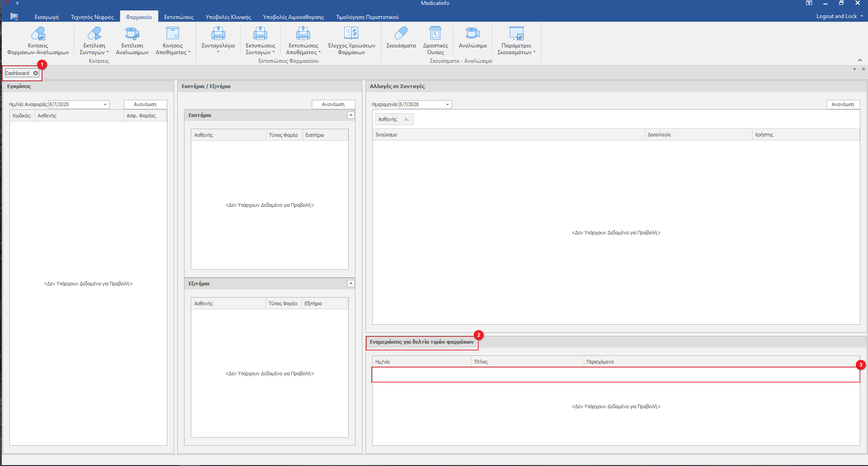The width and height of the screenshot is (868, 466).
Task: Collapse the Εξιτήρια panel
Action: click(351, 284)
